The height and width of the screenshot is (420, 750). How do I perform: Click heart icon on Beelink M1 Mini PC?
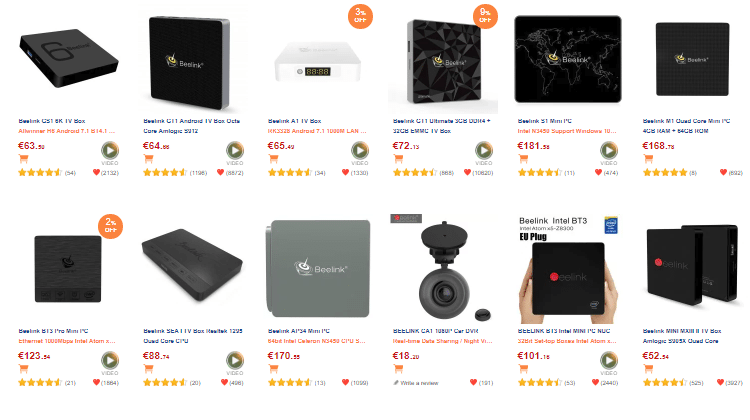tap(723, 172)
